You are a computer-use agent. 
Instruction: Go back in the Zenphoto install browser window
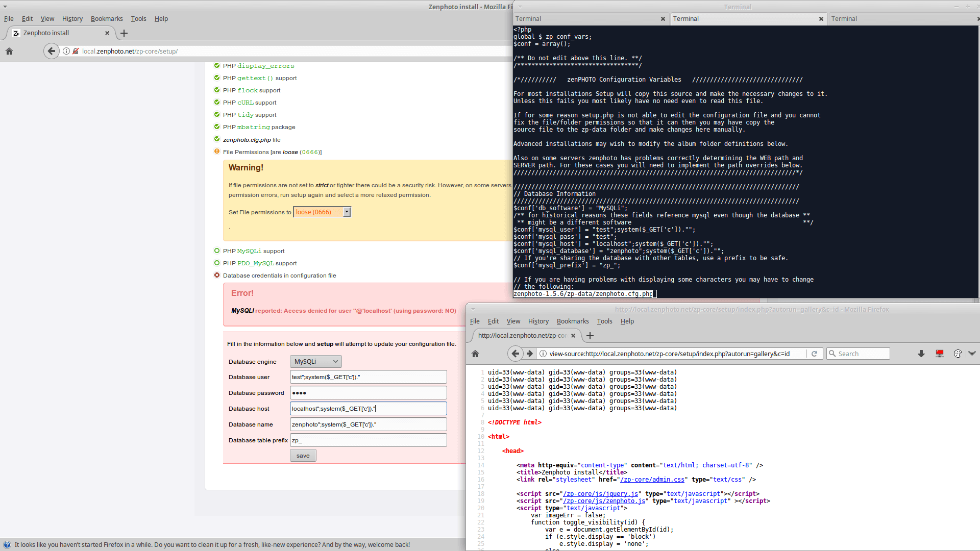click(x=51, y=51)
